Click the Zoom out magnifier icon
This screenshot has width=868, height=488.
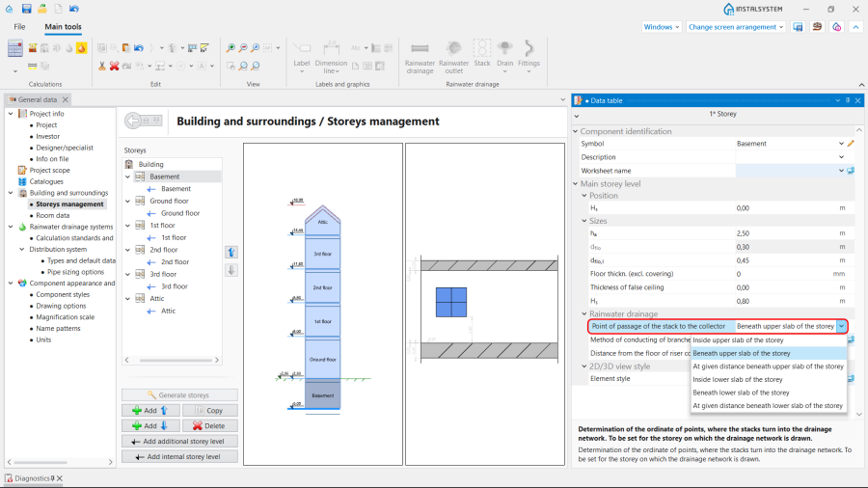[243, 48]
